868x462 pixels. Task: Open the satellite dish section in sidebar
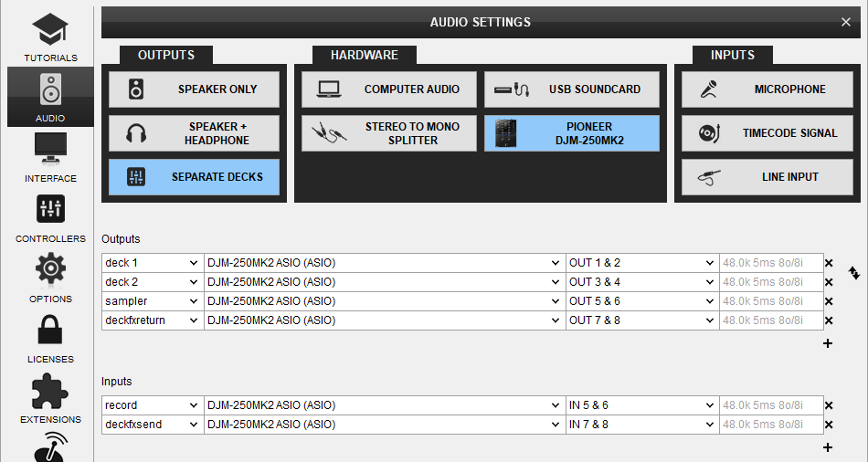50,446
